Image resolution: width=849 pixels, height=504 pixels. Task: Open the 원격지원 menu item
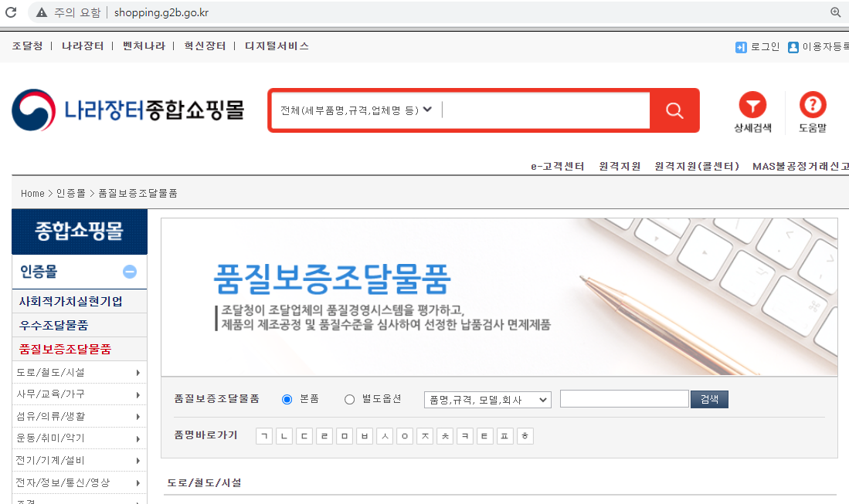click(x=620, y=166)
